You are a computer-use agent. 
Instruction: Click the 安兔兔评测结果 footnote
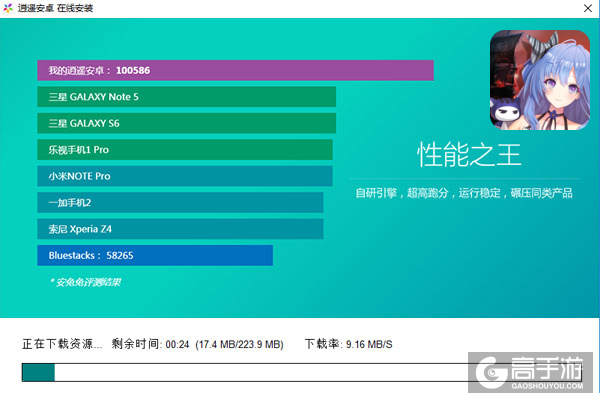86,282
